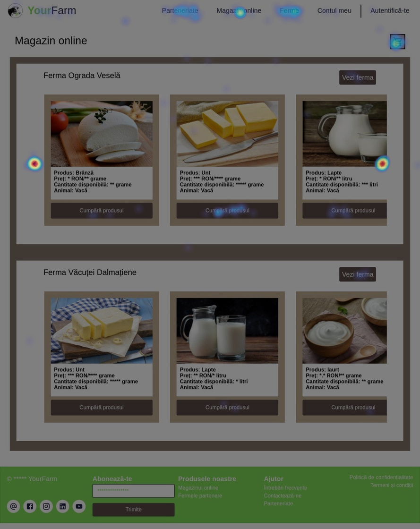Click the subscribe email input field
The height and width of the screenshot is (529, 420).
point(134,491)
